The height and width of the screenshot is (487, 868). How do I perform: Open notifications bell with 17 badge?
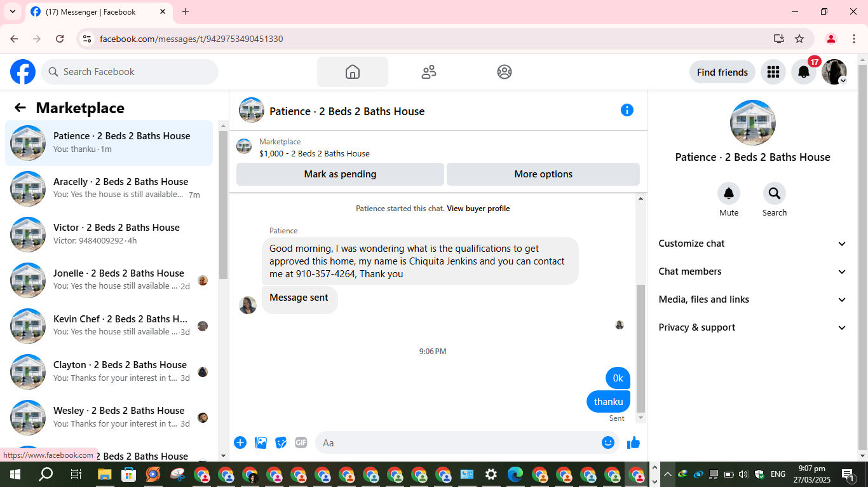[x=804, y=72]
